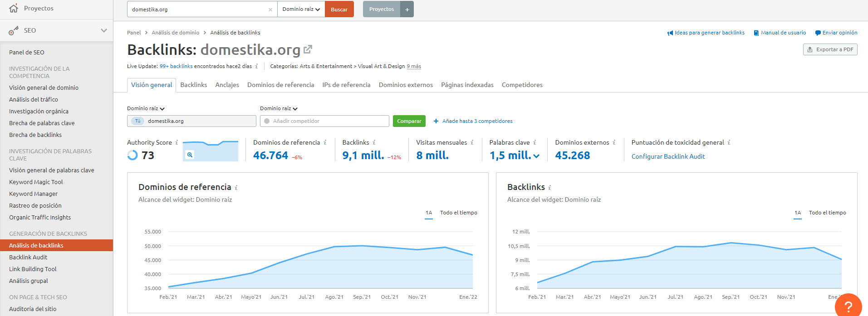868x316 pixels.
Task: Click Exportar a PDF button
Action: click(x=830, y=49)
